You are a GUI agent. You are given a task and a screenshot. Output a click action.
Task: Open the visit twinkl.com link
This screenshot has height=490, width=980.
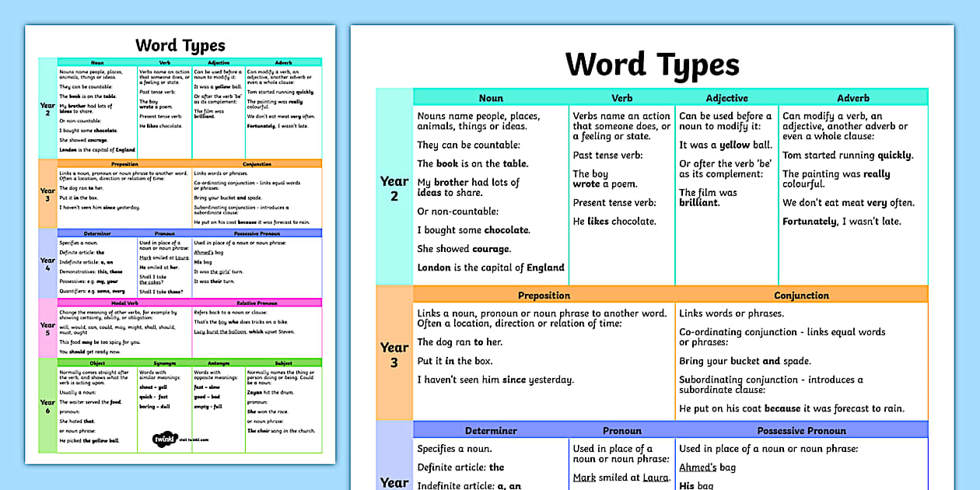tap(194, 439)
